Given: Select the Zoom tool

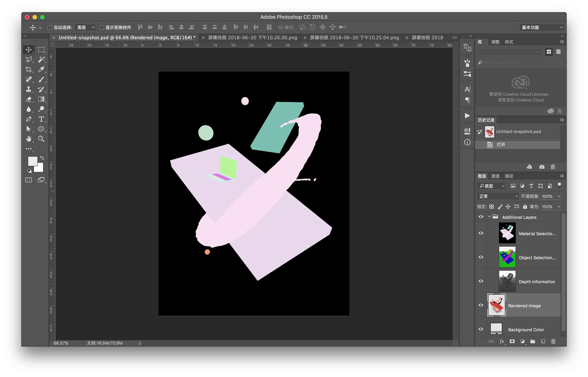Looking at the screenshot, I should click(x=41, y=139).
